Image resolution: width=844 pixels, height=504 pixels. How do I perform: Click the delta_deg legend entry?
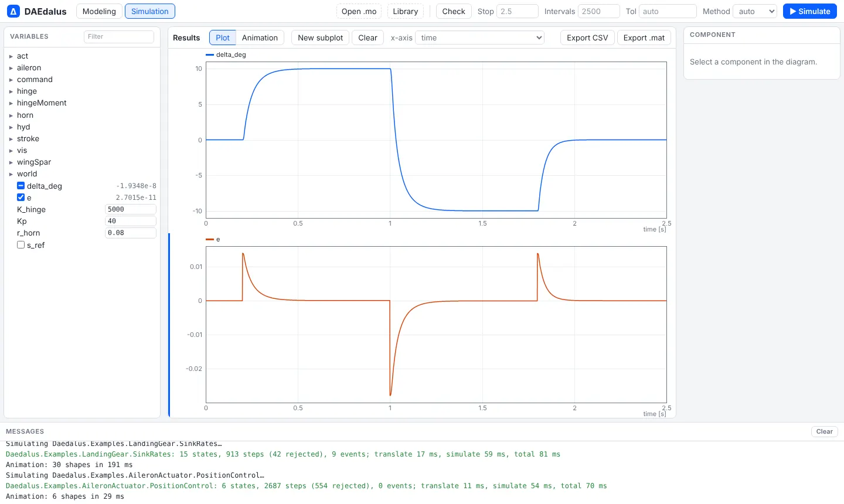pyautogui.click(x=226, y=55)
